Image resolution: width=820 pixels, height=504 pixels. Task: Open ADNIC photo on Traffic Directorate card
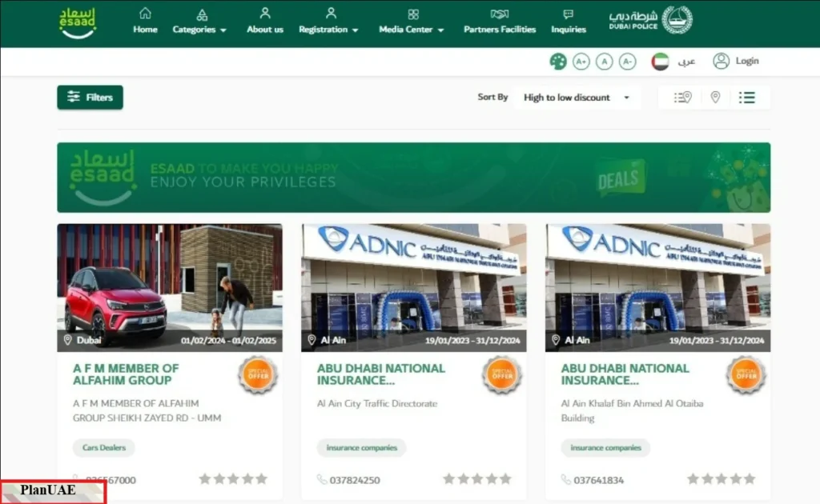pos(414,287)
